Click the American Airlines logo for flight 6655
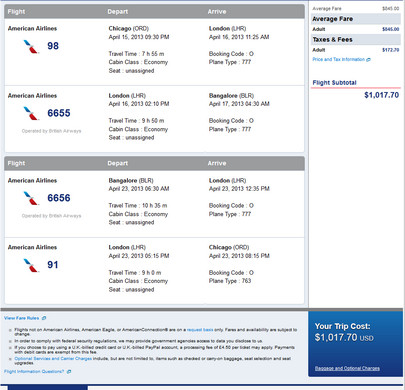 (x=31, y=113)
